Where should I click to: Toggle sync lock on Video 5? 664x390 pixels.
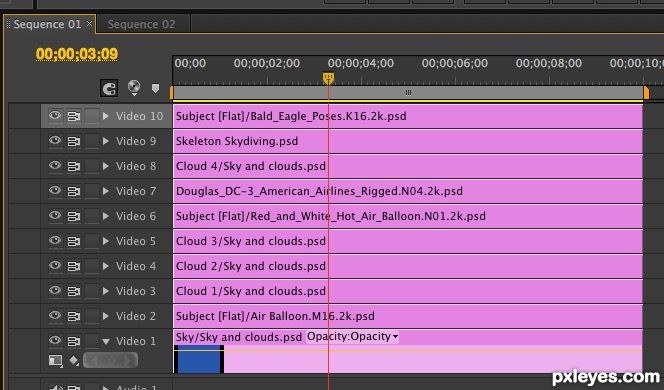(74, 241)
